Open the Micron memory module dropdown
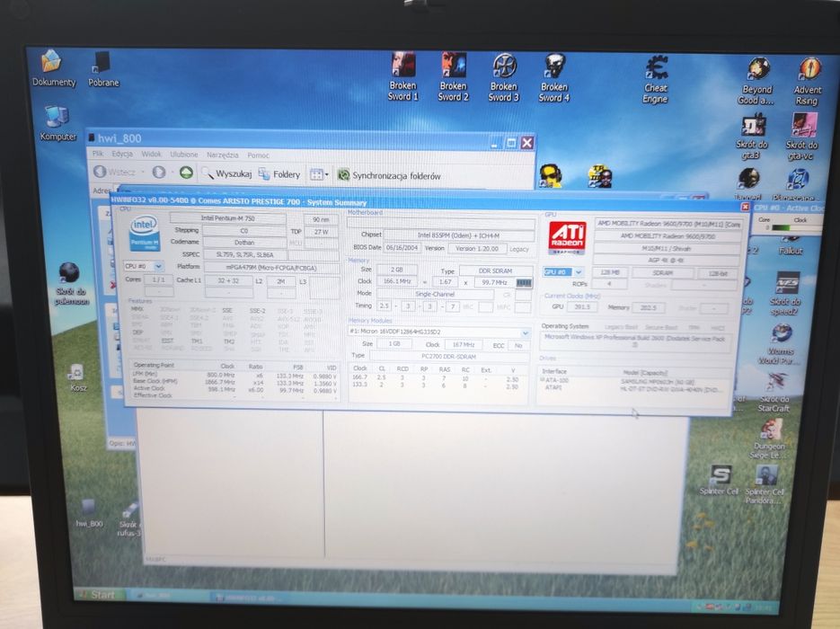 pyautogui.click(x=525, y=332)
